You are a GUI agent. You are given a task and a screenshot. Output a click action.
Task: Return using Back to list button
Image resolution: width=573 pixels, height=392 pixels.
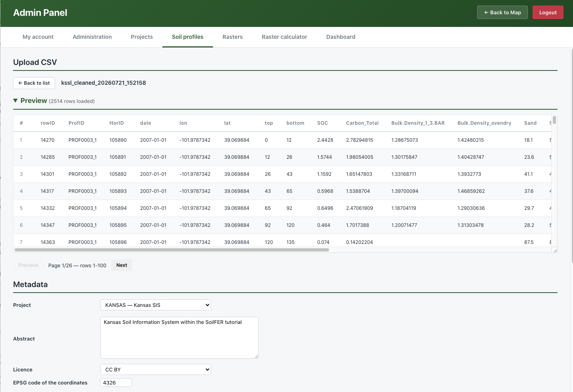tap(34, 83)
